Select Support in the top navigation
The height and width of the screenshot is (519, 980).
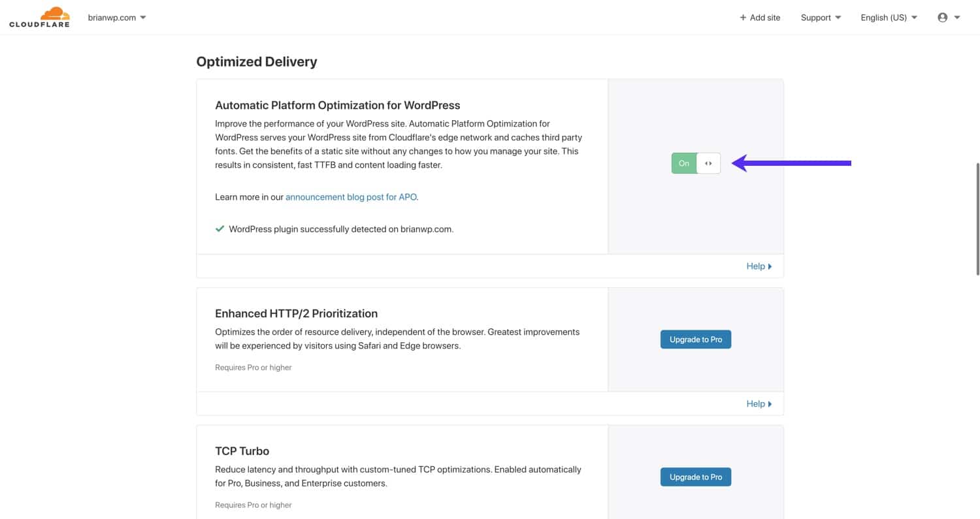pos(815,18)
